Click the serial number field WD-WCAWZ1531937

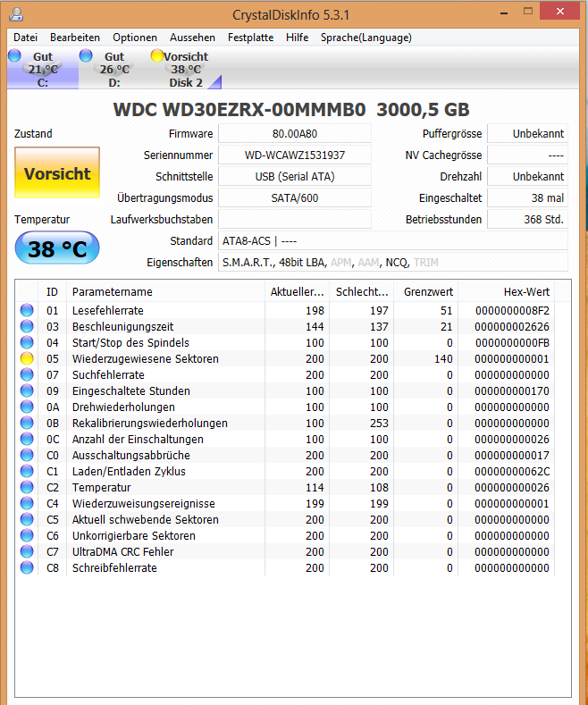click(295, 155)
